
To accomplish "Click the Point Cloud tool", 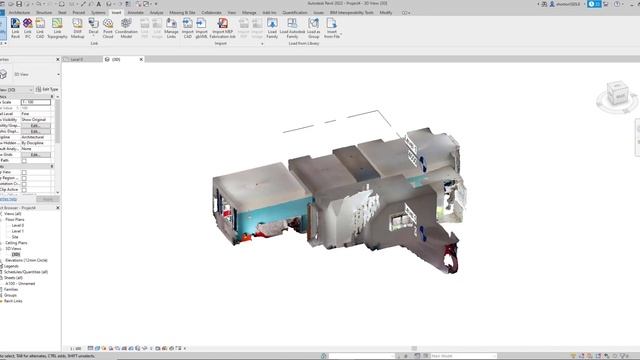I will pyautogui.click(x=108, y=28).
